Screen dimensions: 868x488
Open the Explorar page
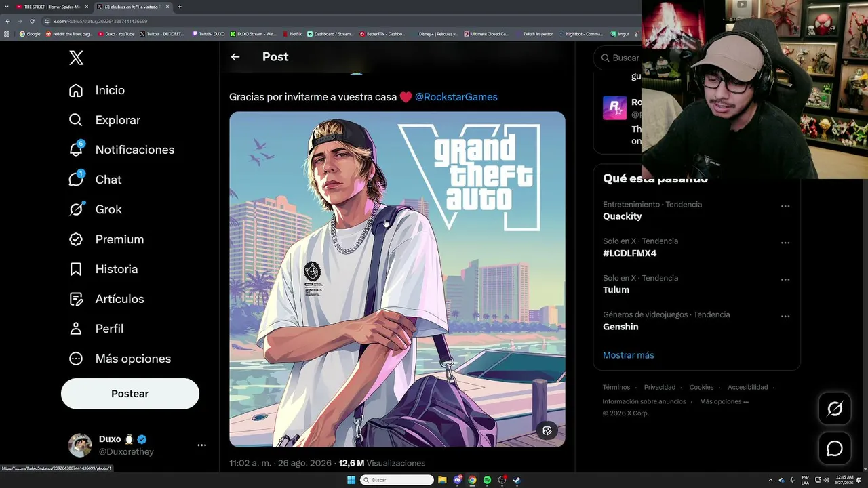[104, 120]
